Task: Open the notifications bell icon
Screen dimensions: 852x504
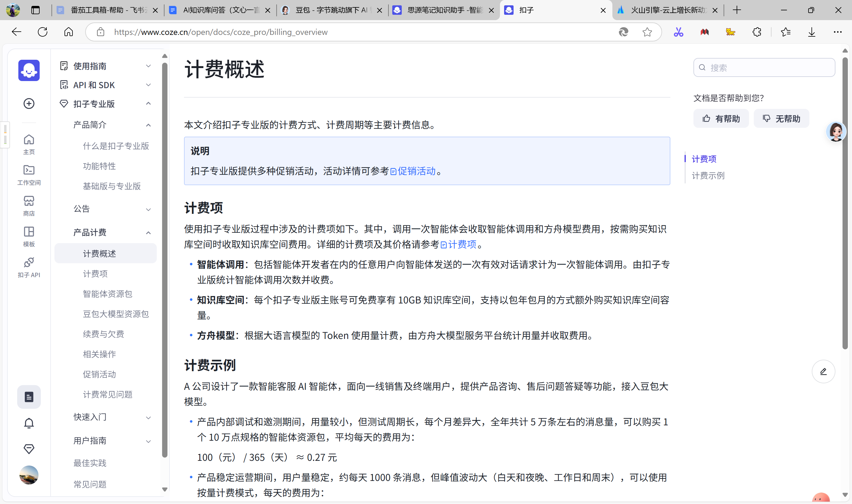Action: coord(29,423)
